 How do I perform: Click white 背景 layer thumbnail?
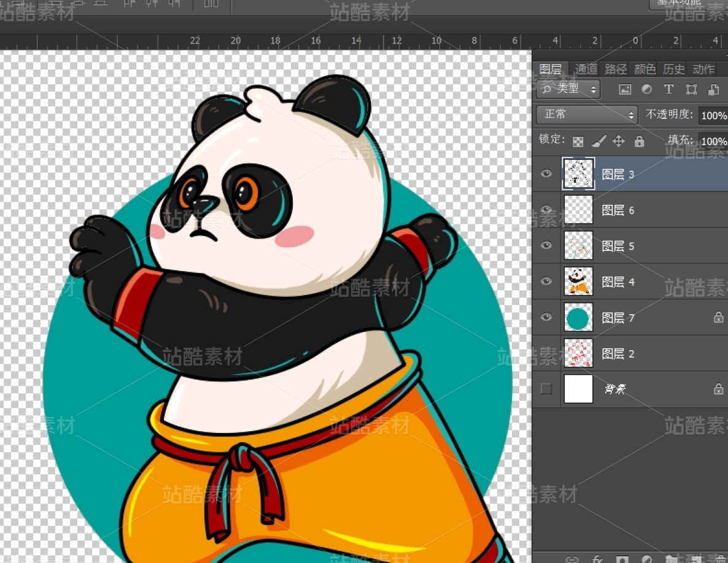[x=578, y=389]
